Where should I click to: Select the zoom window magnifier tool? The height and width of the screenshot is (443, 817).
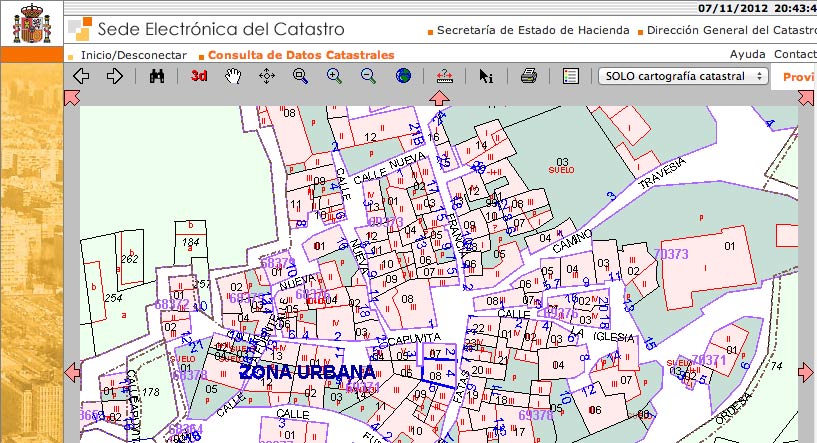pyautogui.click(x=300, y=76)
